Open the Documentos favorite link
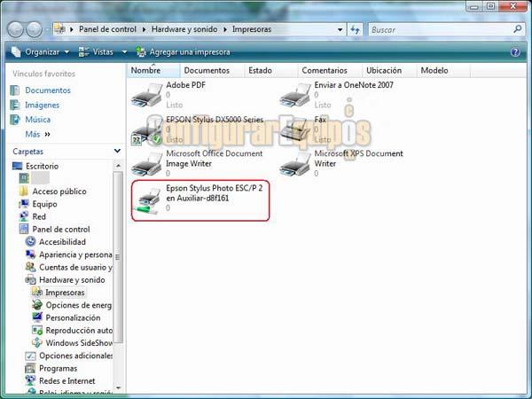Viewport: 532px width, 399px height. coord(48,90)
